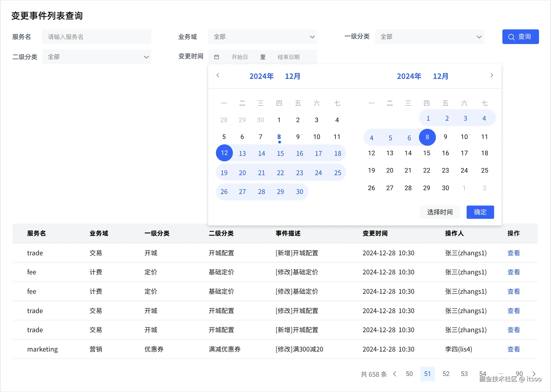Image resolution: width=551 pixels, height=392 pixels.
Task: Click left calendar 2024年 year header
Action: (261, 76)
